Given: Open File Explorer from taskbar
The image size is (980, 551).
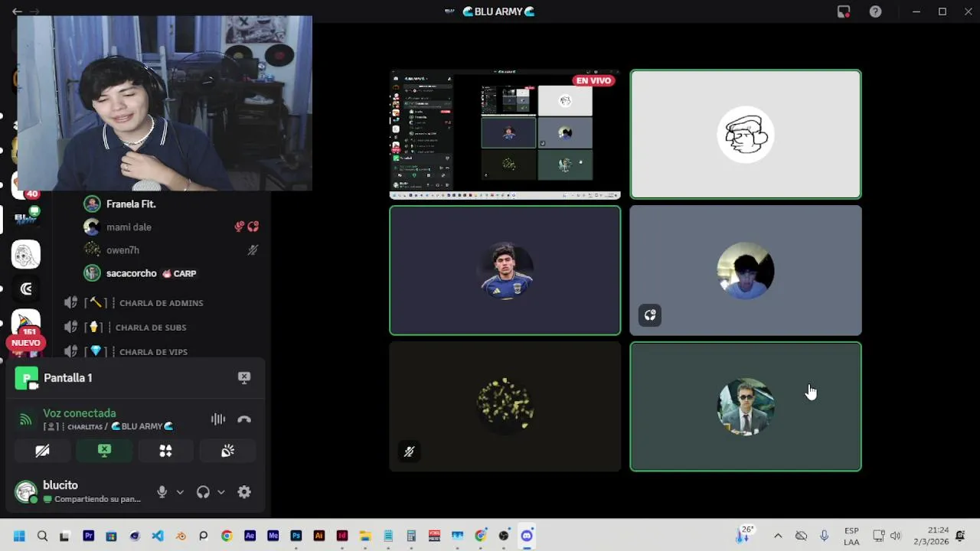Looking at the screenshot, I should 365,536.
